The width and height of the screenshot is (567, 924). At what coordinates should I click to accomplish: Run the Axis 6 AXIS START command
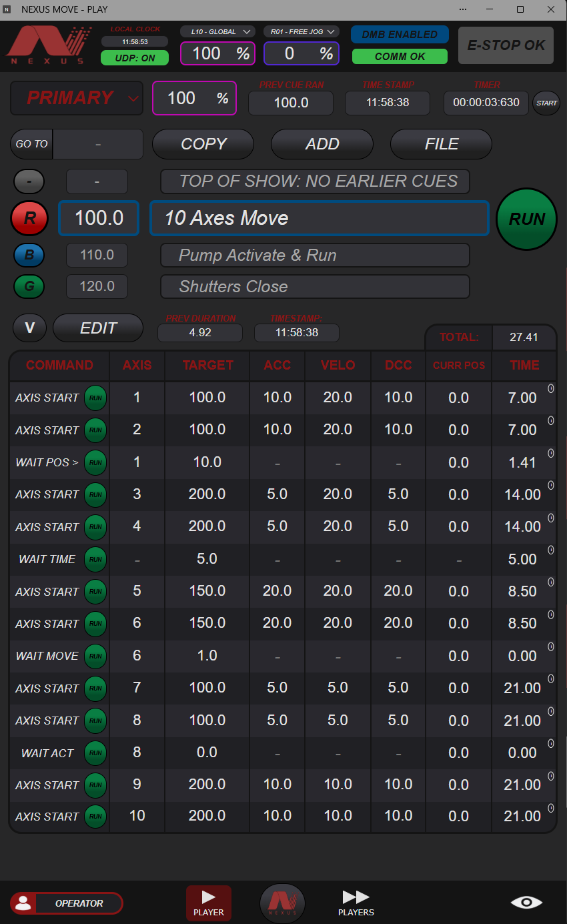95,624
